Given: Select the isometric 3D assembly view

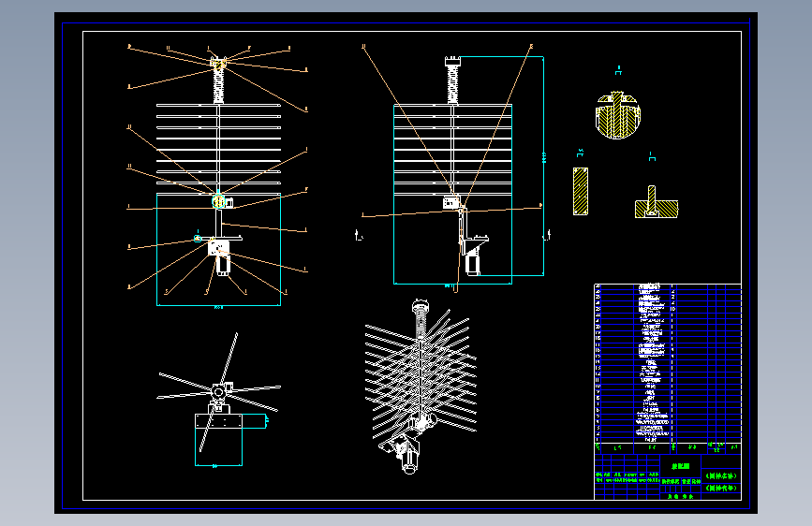Looking at the screenshot, I should pos(421,387).
